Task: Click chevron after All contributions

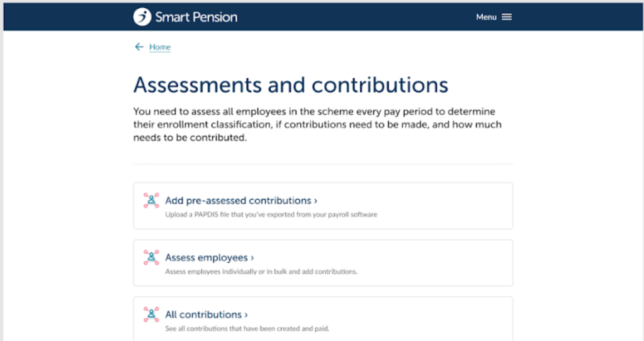Action: click(246, 315)
